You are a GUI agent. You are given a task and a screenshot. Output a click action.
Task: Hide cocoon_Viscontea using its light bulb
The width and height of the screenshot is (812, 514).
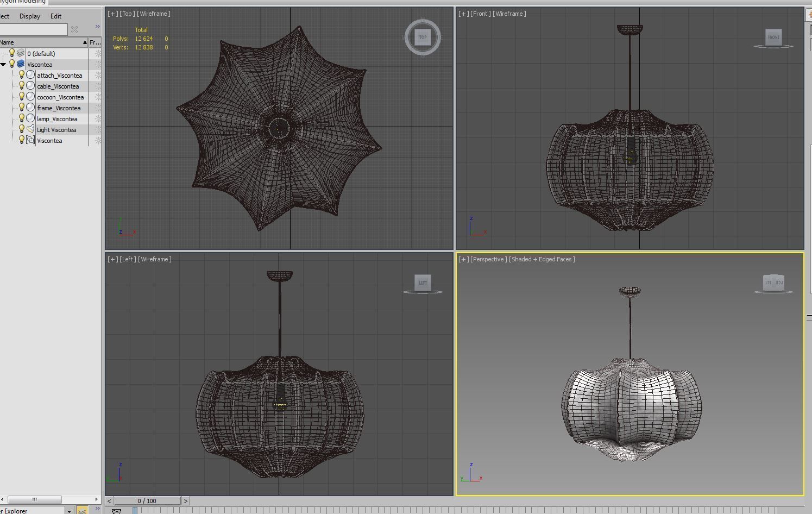tap(22, 97)
